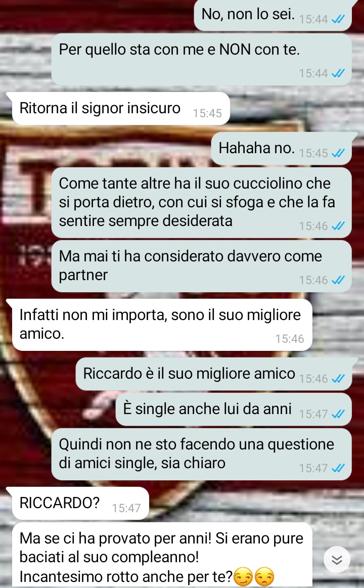Tap the read ticks on 'È single anche lui da anni'
364x588 pixels.
pos(338,414)
